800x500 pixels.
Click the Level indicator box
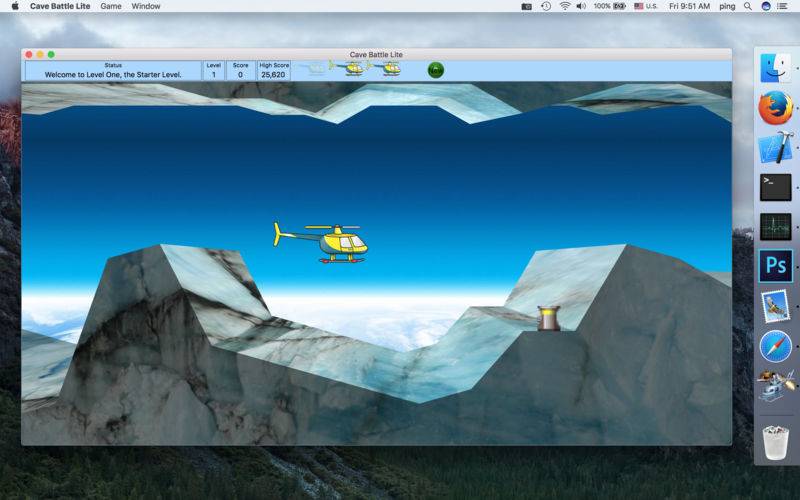coord(213,70)
